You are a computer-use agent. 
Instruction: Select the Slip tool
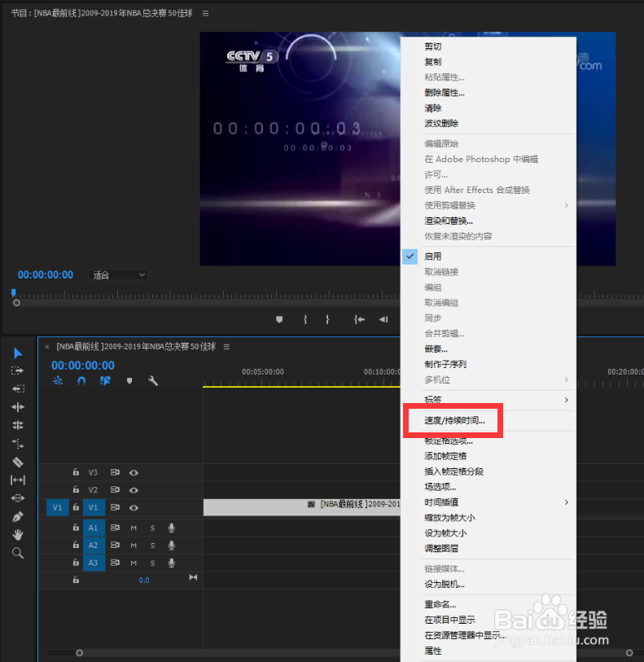pyautogui.click(x=18, y=480)
